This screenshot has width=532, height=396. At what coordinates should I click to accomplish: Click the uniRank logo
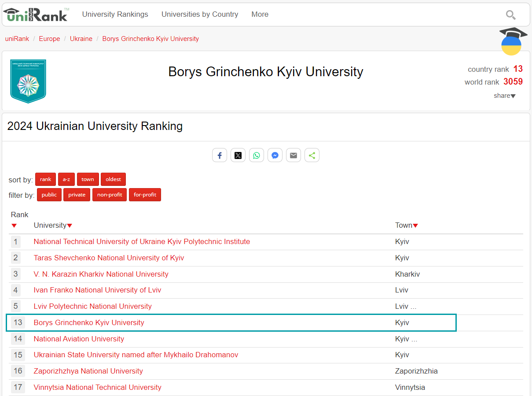pos(36,15)
